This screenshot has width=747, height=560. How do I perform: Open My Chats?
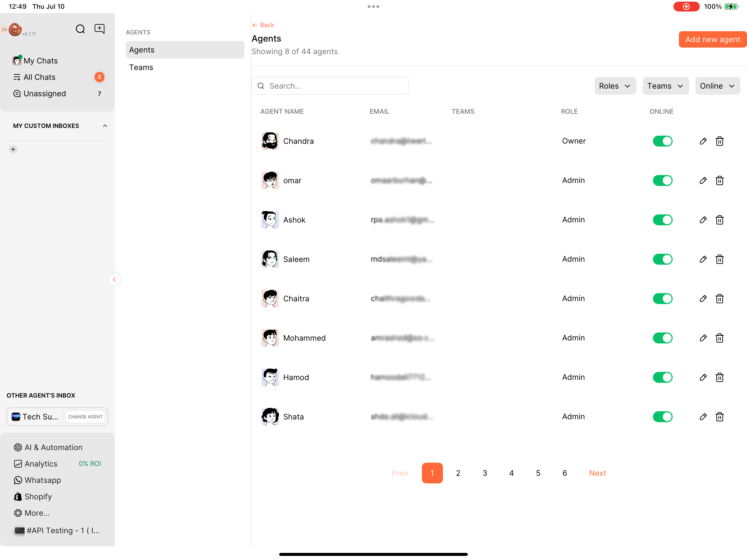35,61
